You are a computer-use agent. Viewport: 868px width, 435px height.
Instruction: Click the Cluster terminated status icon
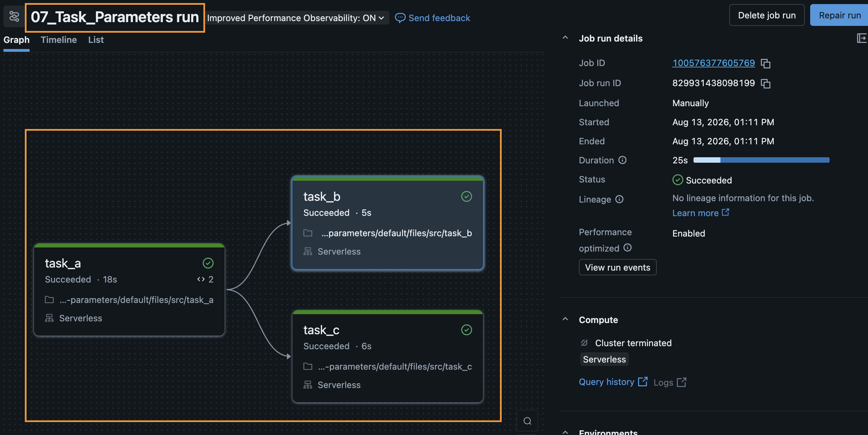click(584, 343)
